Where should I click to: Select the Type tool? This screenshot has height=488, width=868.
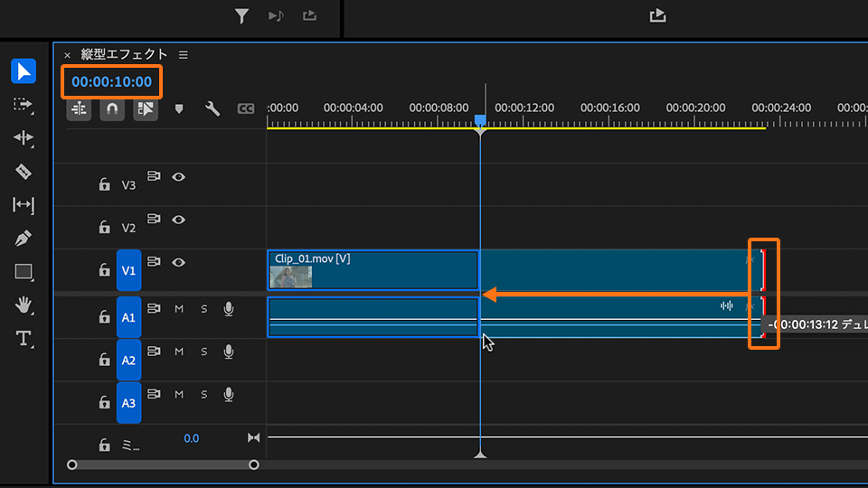pos(24,339)
